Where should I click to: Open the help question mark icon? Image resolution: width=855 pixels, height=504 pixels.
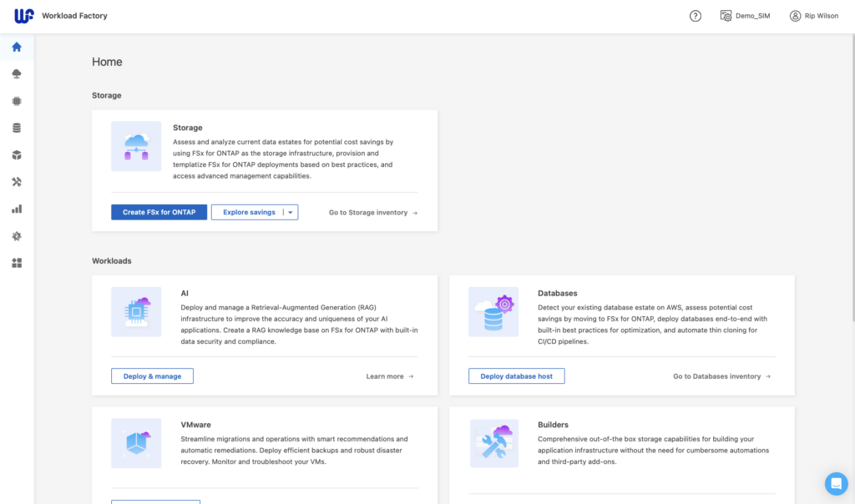[696, 16]
